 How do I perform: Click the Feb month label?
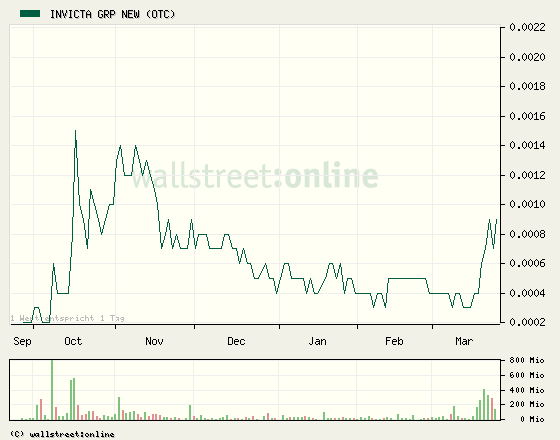394,341
